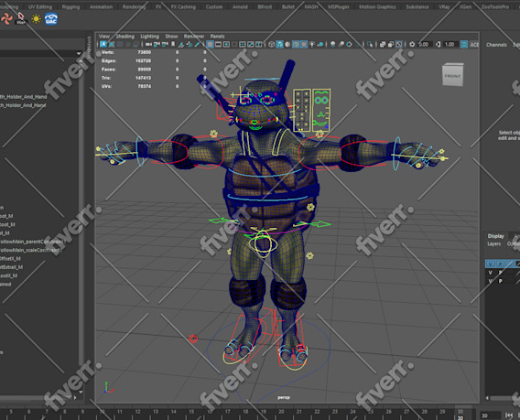The image size is (520, 420).
Task: Select FollowMain_scaleConstraint1 in Outliner
Action: tap(31, 251)
